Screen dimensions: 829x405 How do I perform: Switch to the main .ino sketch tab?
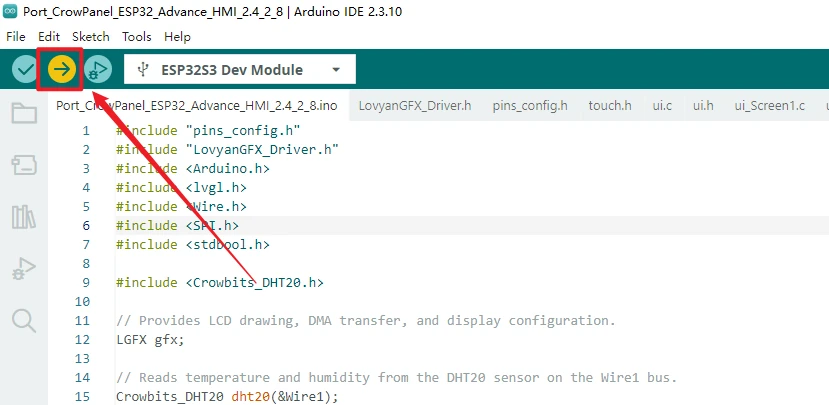pos(197,105)
